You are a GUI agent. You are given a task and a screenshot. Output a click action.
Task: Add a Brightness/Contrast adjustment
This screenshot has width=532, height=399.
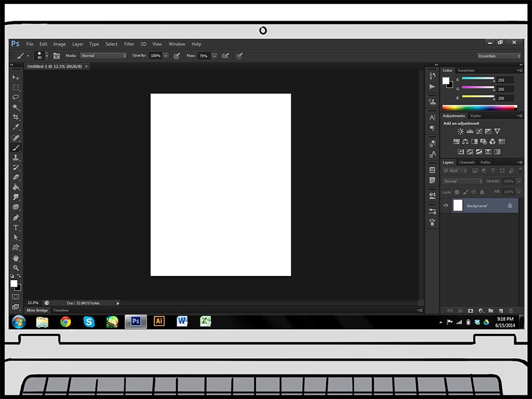click(x=460, y=131)
